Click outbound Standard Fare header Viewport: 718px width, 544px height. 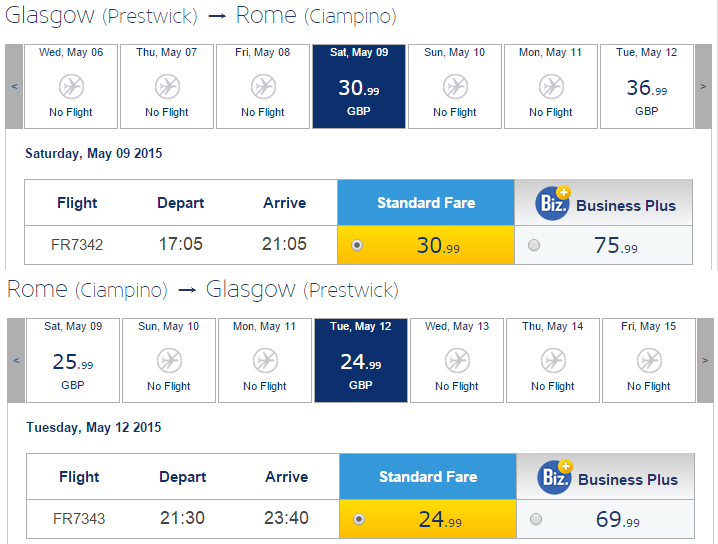pos(425,203)
